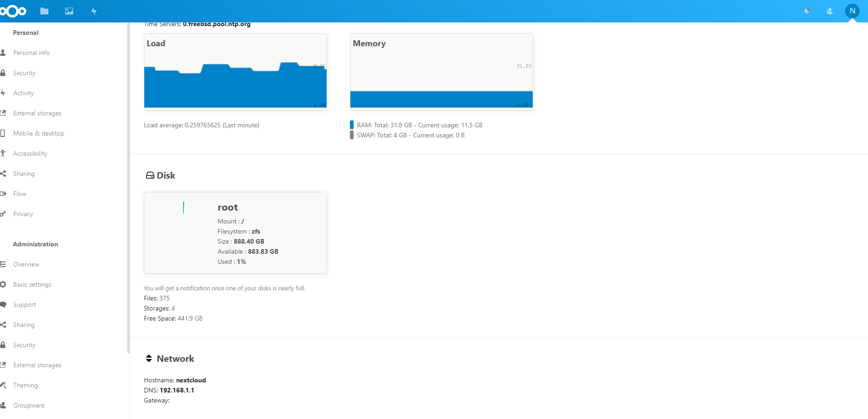This screenshot has width=868, height=419.
Task: Open the Photos app icon in header
Action: pos(69,11)
